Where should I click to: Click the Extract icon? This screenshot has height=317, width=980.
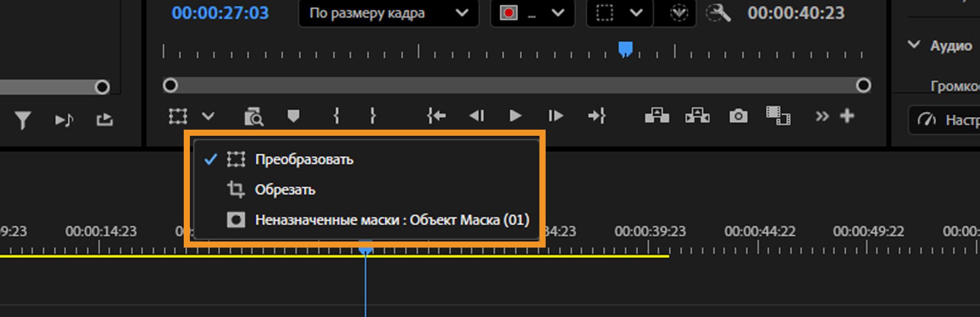pyautogui.click(x=697, y=115)
